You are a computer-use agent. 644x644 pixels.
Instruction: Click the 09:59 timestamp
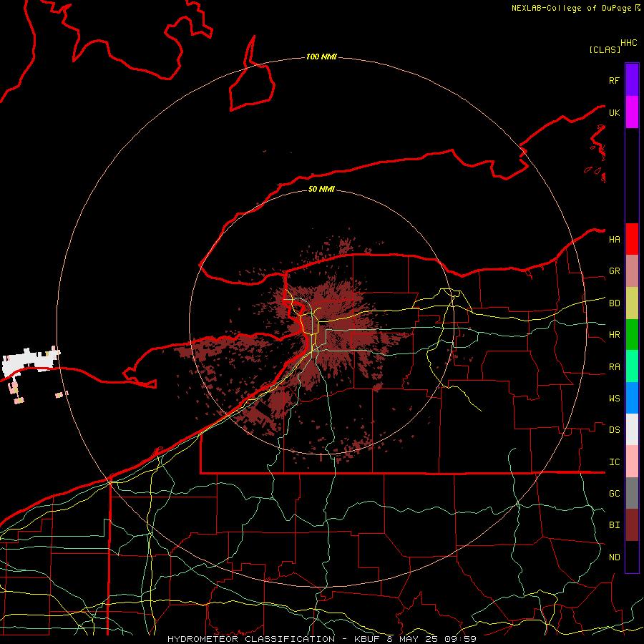pyautogui.click(x=460, y=639)
